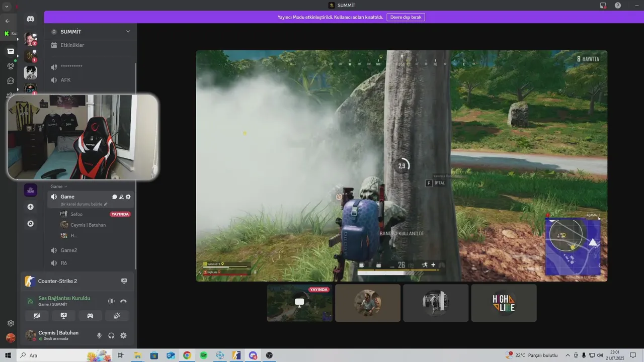Open the SUMMİT server dropdown menu
The image size is (644, 362).
tap(128, 31)
